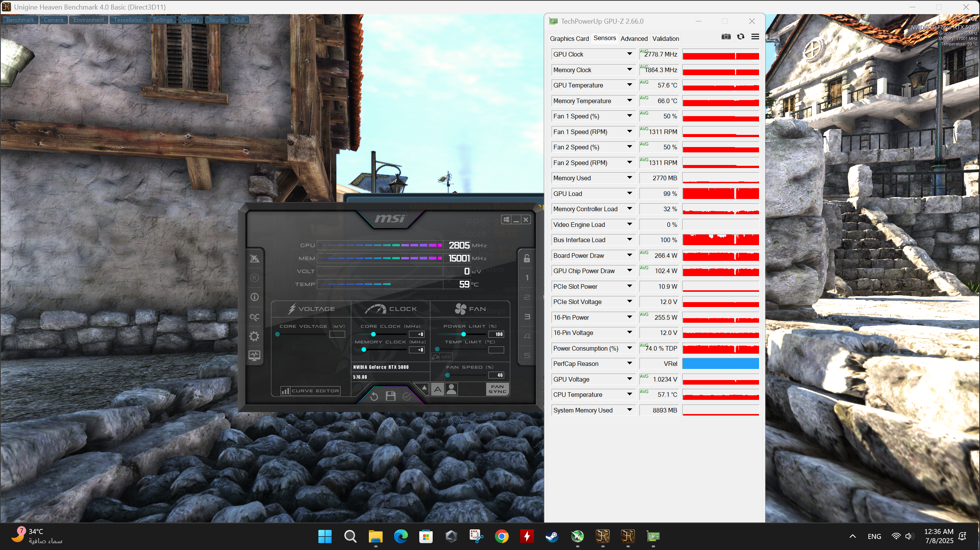980x550 pixels.
Task: Open the Board Power Draw dropdown
Action: tap(630, 256)
